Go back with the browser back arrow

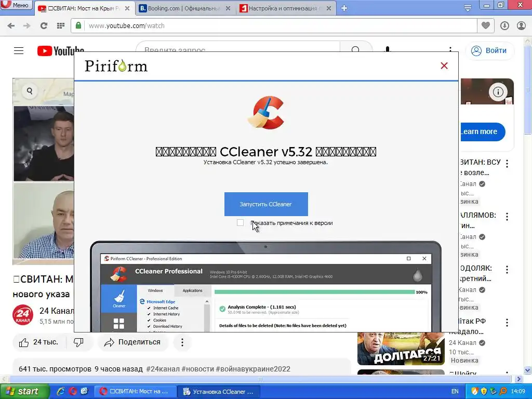11,26
